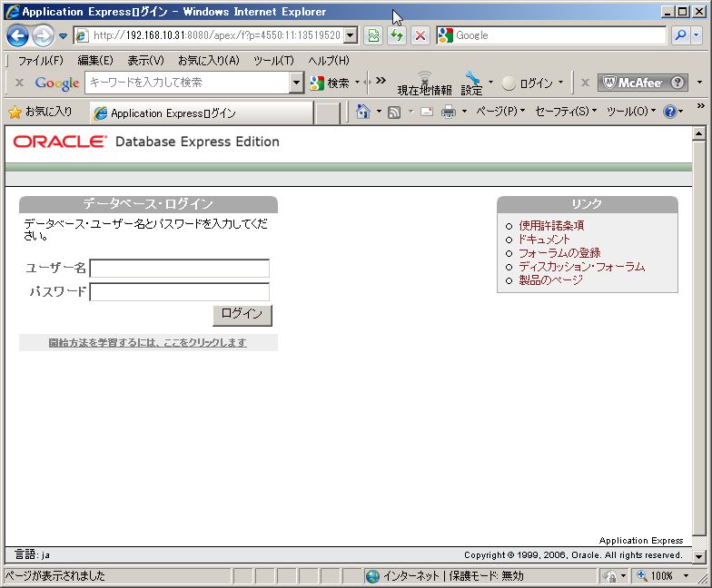The image size is (712, 588).
Task: Click the RSS feeds icon
Action: pos(394,112)
